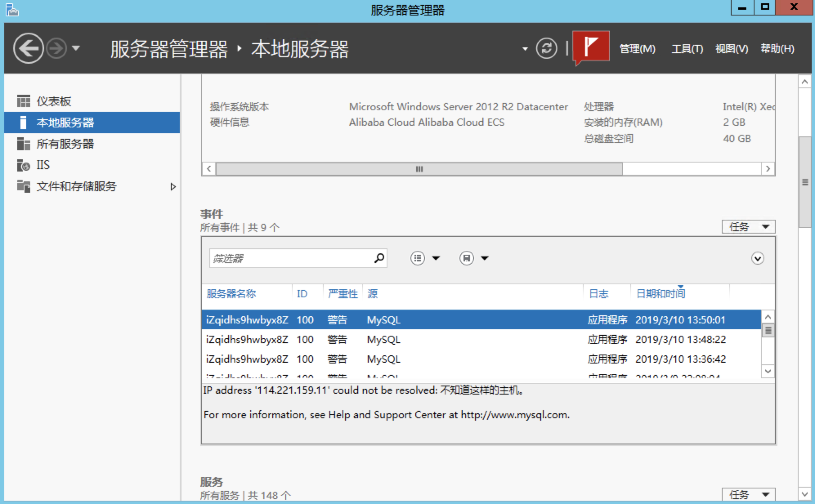Expand File and Storage Services arrow
Image resolution: width=815 pixels, height=504 pixels.
173,187
